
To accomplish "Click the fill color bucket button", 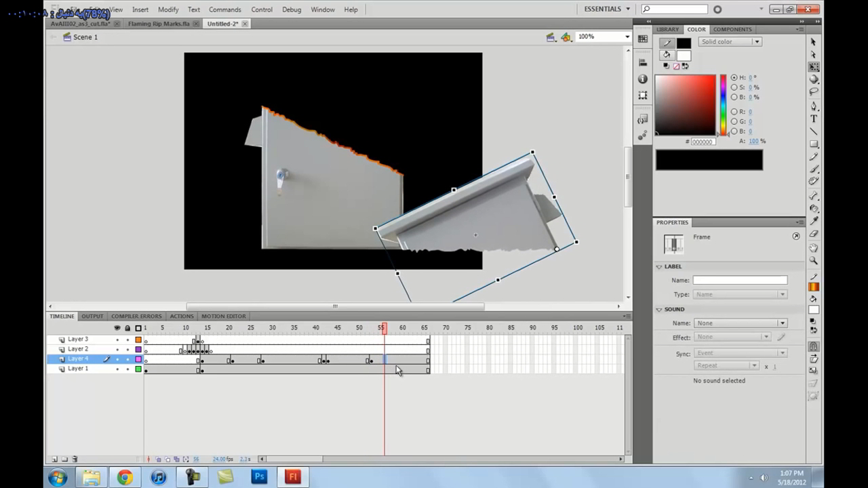I will coord(667,55).
